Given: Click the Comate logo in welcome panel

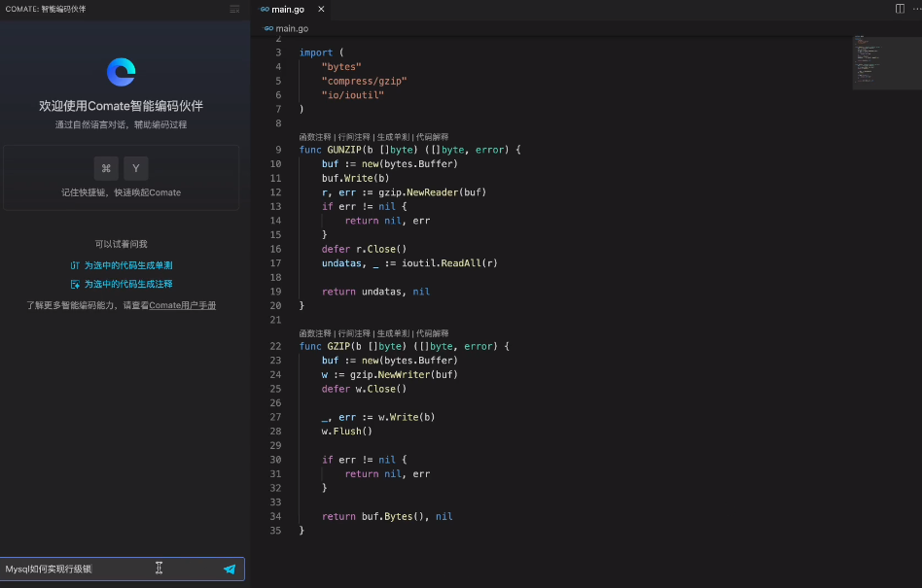Looking at the screenshot, I should tap(122, 72).
